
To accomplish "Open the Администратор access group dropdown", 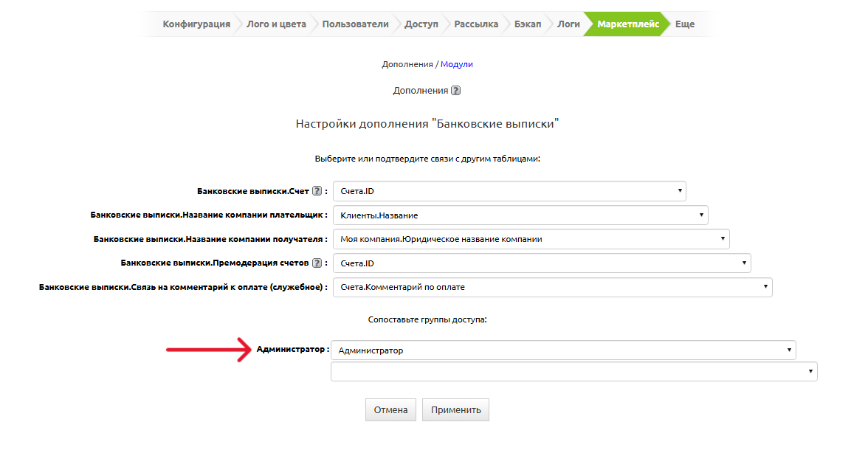I will coord(564,350).
